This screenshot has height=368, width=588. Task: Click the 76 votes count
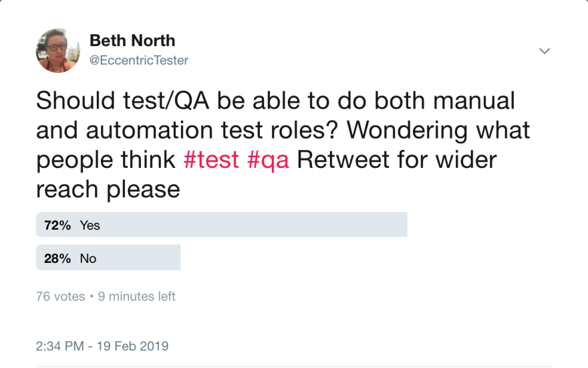tap(60, 296)
